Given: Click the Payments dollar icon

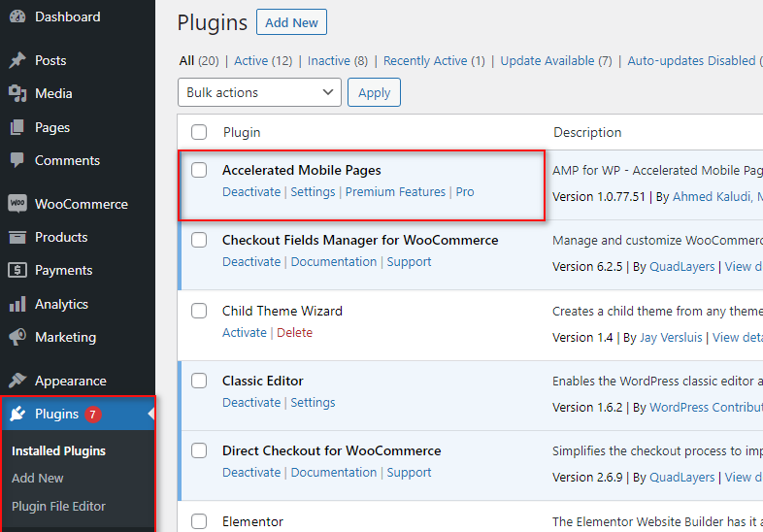Looking at the screenshot, I should (17, 270).
